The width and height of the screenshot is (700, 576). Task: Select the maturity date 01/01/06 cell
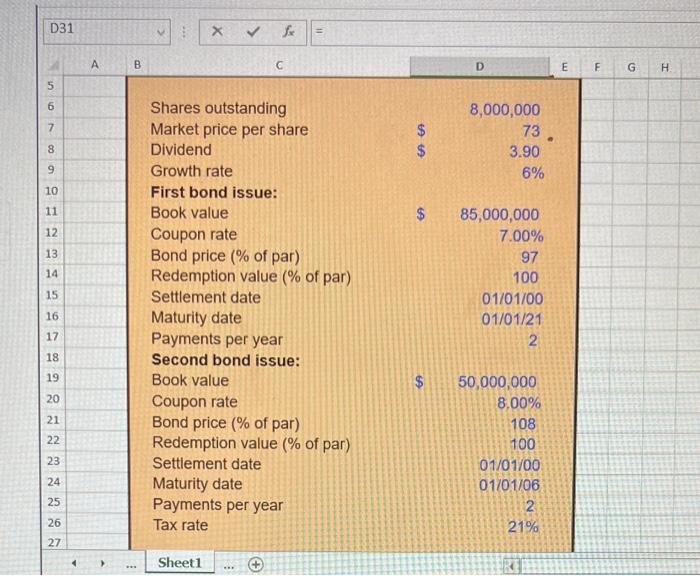[x=509, y=485]
